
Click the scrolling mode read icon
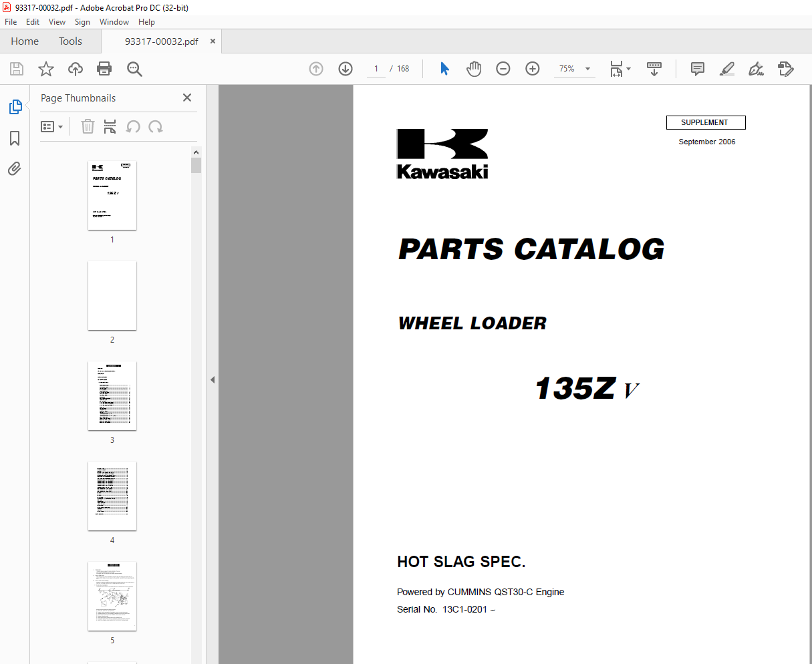click(x=654, y=69)
